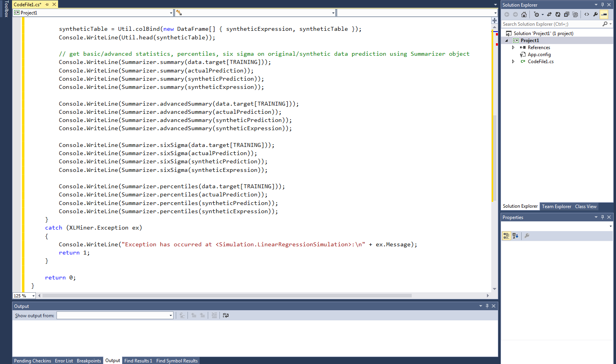Toggle auto-hide pin on Properties panel
The height and width of the screenshot is (364, 616).
point(602,217)
